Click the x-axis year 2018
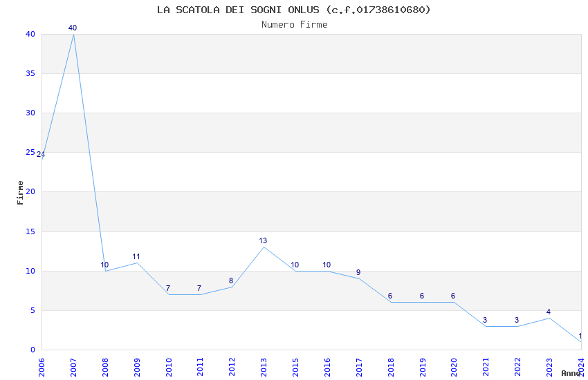This screenshot has height=380, width=588. [391, 367]
